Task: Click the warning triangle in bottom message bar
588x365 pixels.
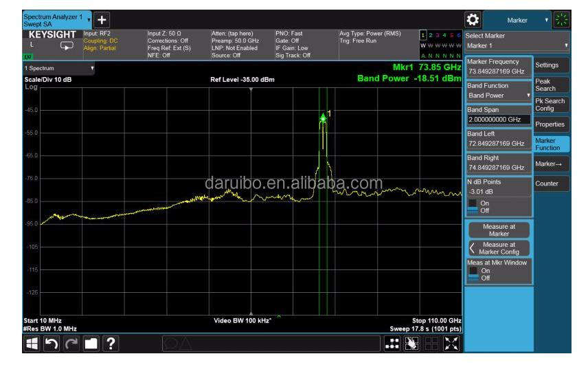Action: [x=186, y=344]
